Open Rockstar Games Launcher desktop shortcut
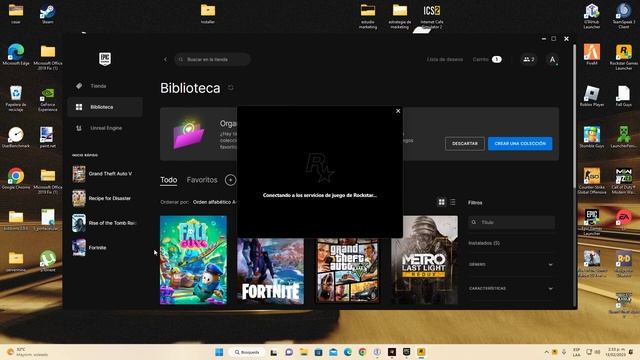Viewport: 640px width, 360px height. click(x=624, y=57)
